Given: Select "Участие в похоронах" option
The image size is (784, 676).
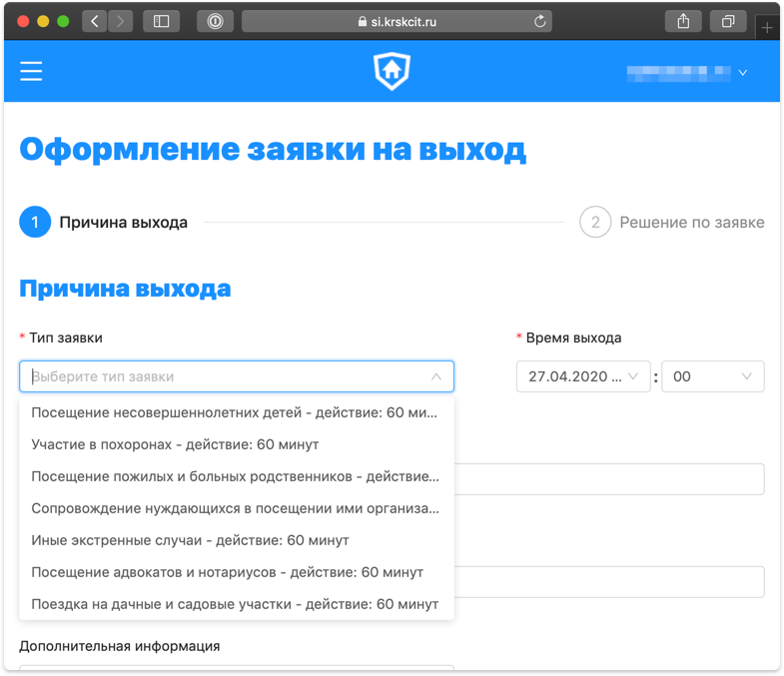Looking at the screenshot, I should tap(175, 444).
